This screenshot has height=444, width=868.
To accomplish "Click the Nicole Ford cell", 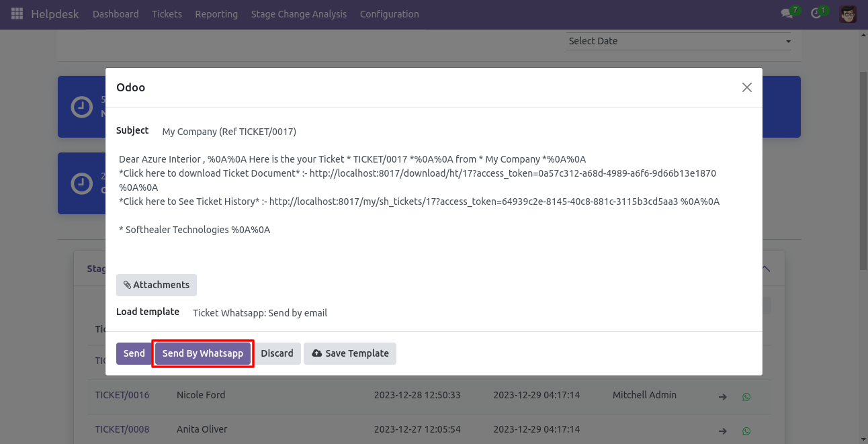I will [x=201, y=395].
